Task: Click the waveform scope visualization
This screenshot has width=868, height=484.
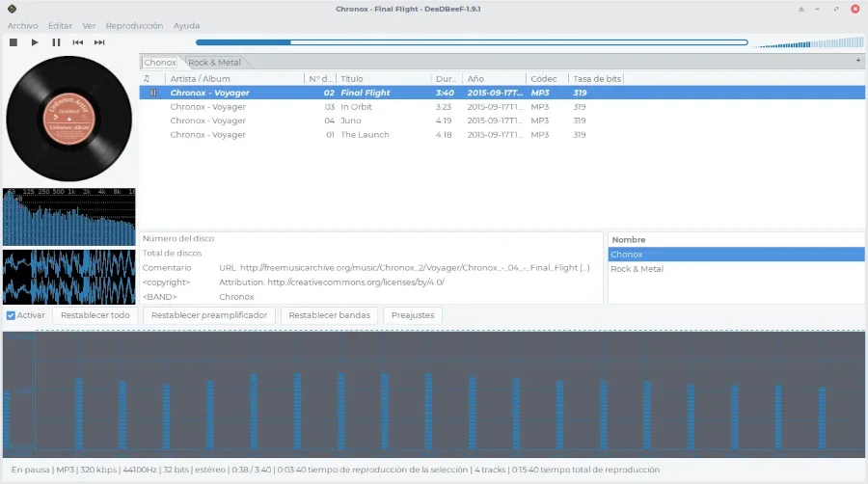Action: [x=69, y=277]
